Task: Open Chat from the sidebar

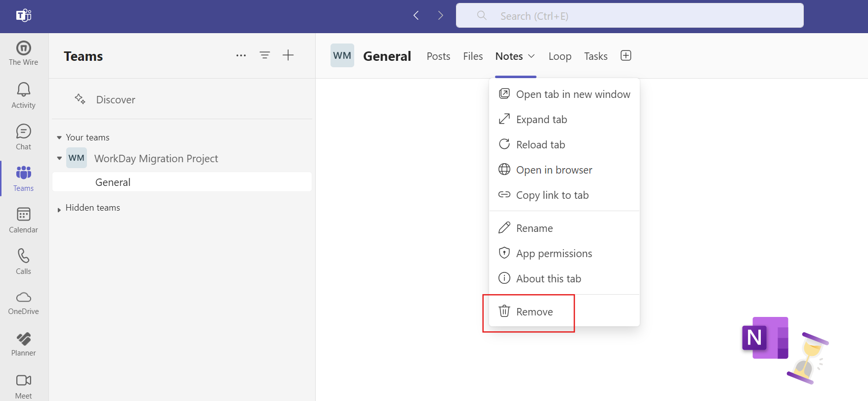Action: click(23, 137)
